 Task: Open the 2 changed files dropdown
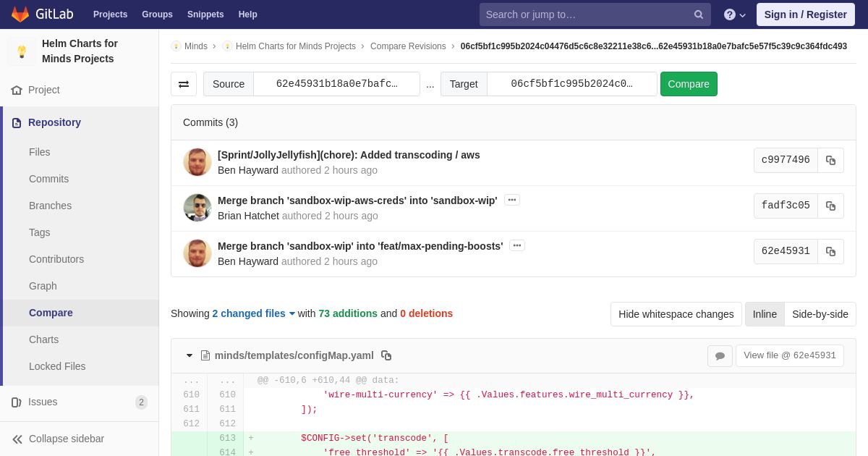pyautogui.click(x=254, y=313)
